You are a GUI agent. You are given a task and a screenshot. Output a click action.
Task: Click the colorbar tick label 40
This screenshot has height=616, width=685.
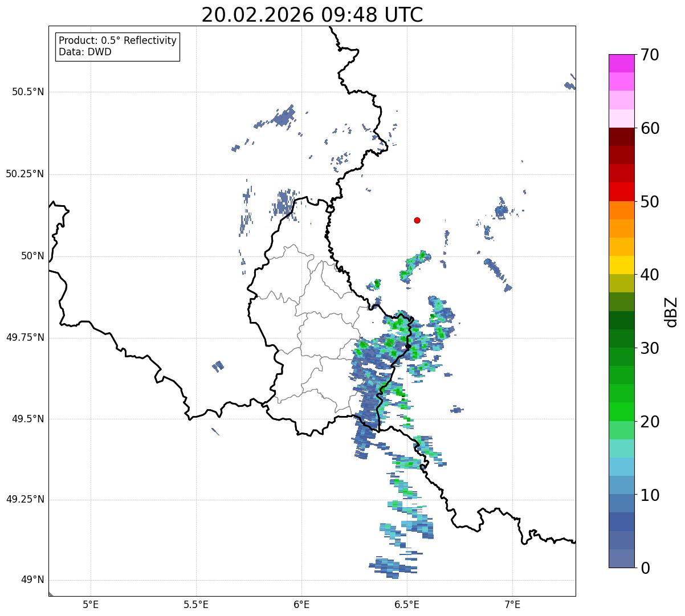point(650,275)
